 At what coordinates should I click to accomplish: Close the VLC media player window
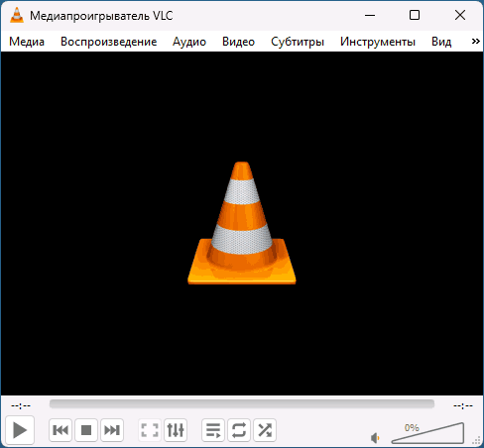click(460, 15)
